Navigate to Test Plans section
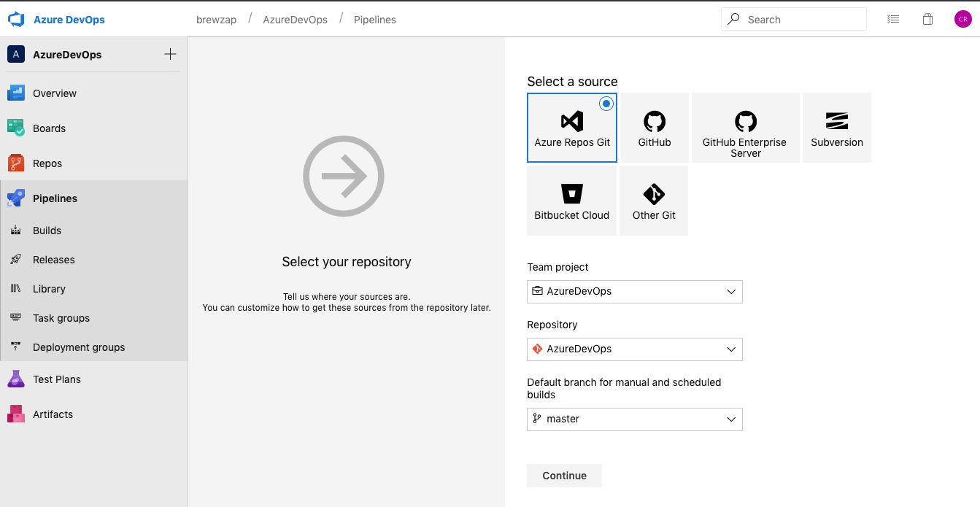Screen dimensions: 980x507 [57, 379]
